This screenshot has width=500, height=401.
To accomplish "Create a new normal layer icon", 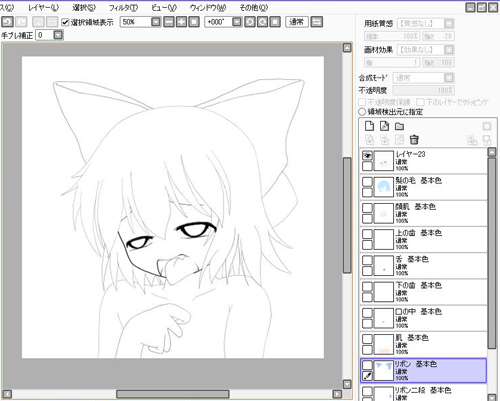I will click(x=369, y=126).
